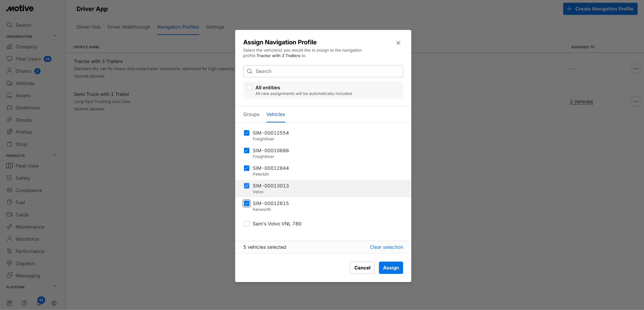
Task: Select the Navigation Profiles tab
Action: pyautogui.click(x=178, y=27)
